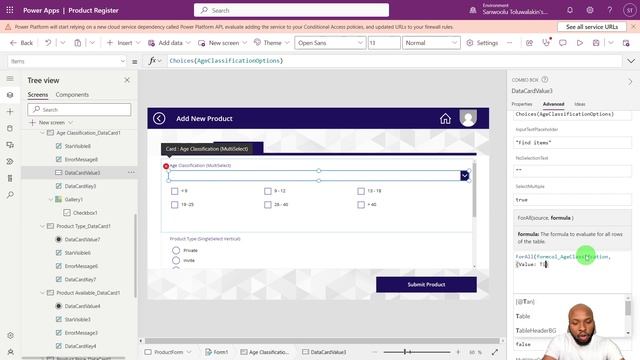Screen dimensions: 640x360
Task: Close the Tree view panel
Action: coord(127,80)
